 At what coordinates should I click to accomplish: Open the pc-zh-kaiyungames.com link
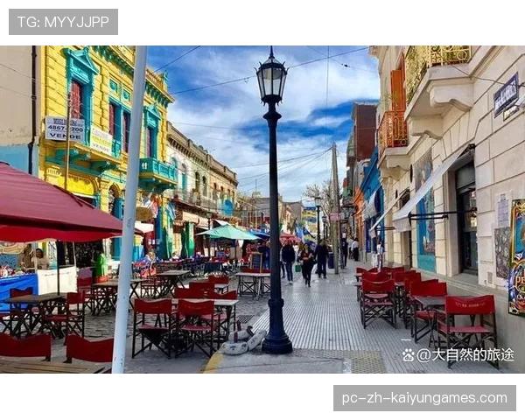[x=423, y=399]
